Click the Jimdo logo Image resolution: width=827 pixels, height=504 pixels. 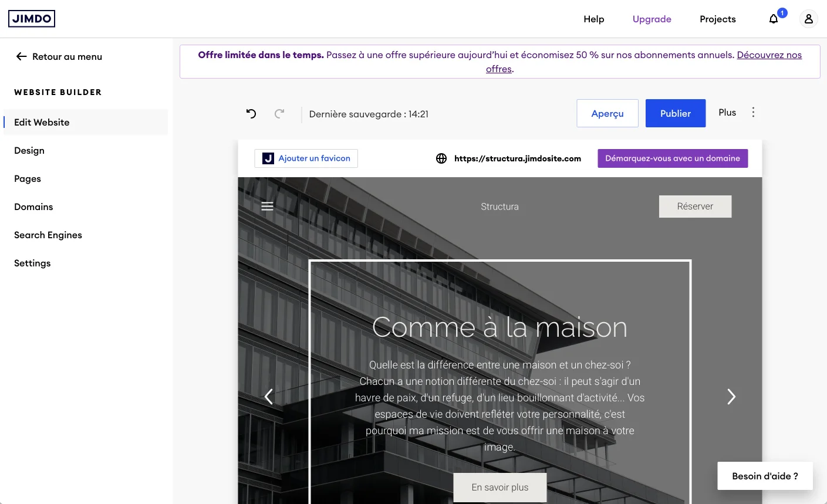tap(32, 19)
